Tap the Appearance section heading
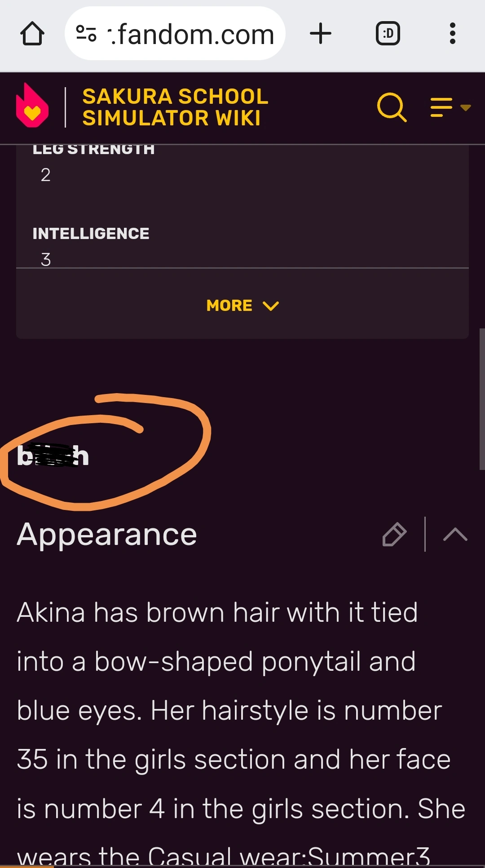 107,534
